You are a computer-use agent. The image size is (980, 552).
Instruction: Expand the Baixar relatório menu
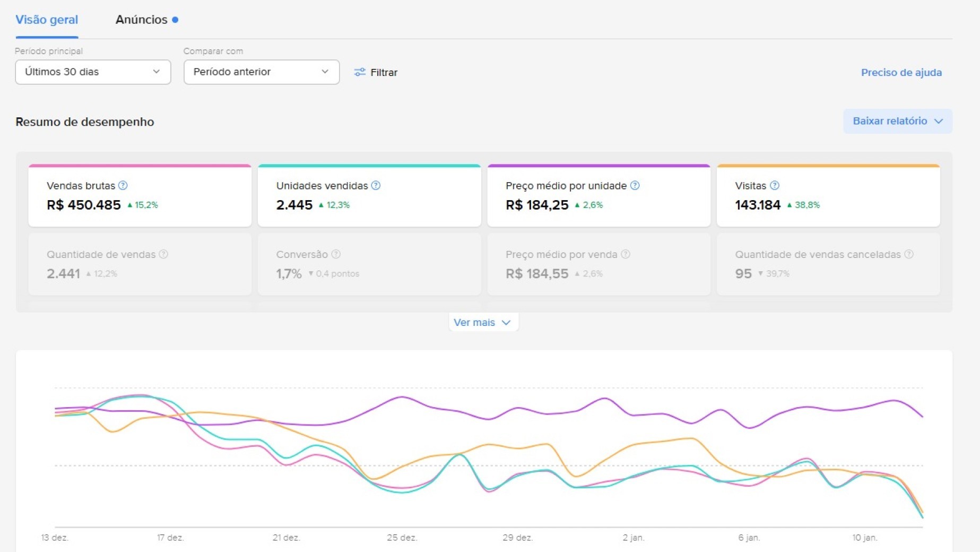click(x=898, y=121)
